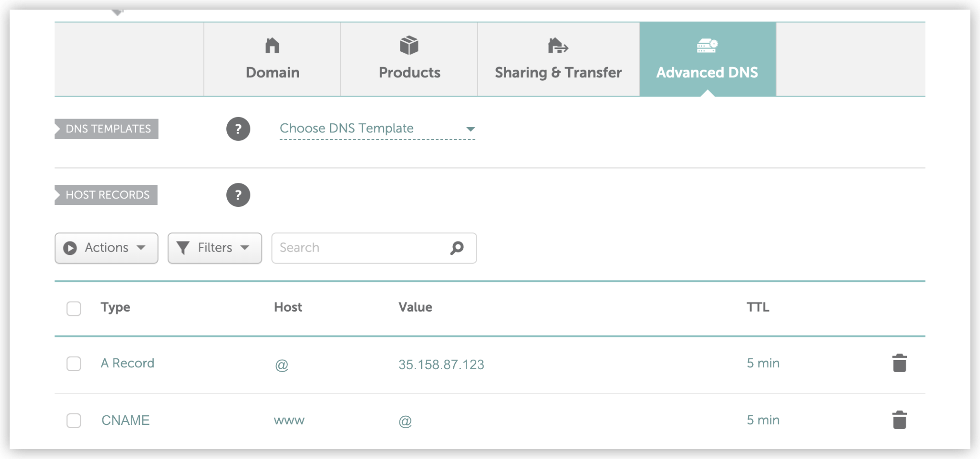Select all records with header checkbox
Screen dimensions: 980x459
74,309
